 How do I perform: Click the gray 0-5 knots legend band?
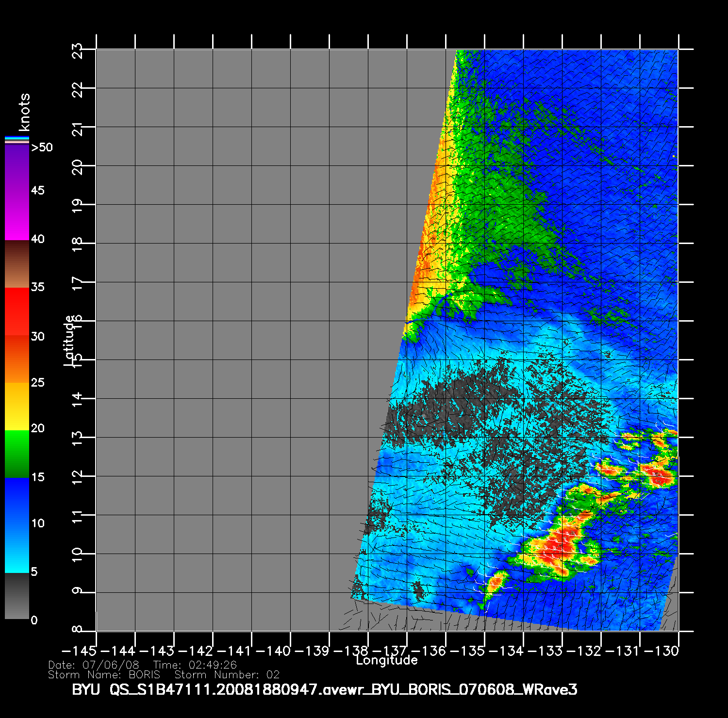coord(17,596)
